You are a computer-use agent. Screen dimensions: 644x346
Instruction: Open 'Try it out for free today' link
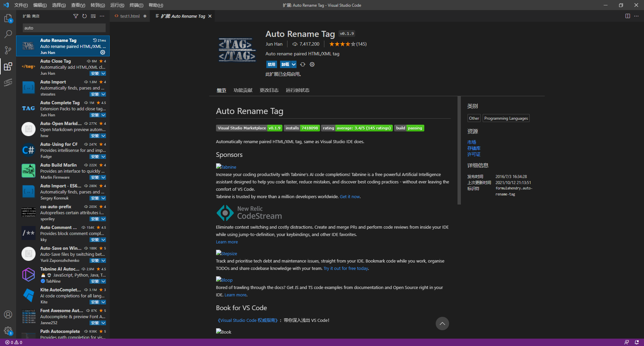click(x=345, y=269)
